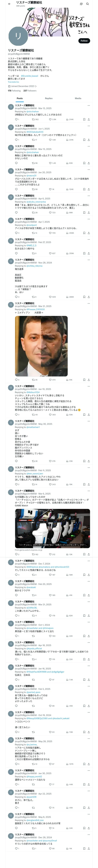Switch to the Replies tab

49,98
